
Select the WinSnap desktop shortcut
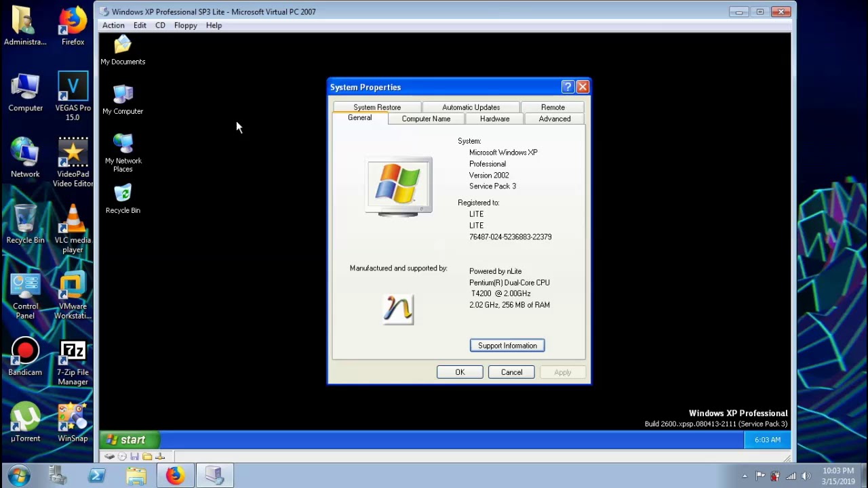pyautogui.click(x=73, y=422)
